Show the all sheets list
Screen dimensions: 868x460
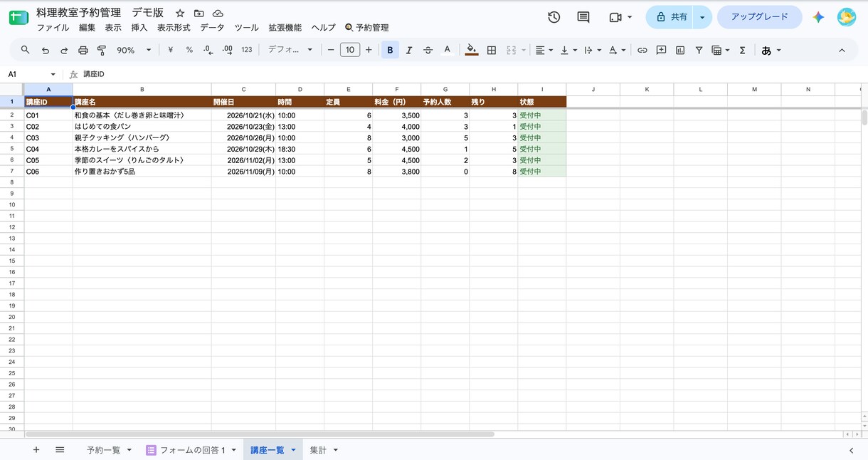tap(60, 450)
